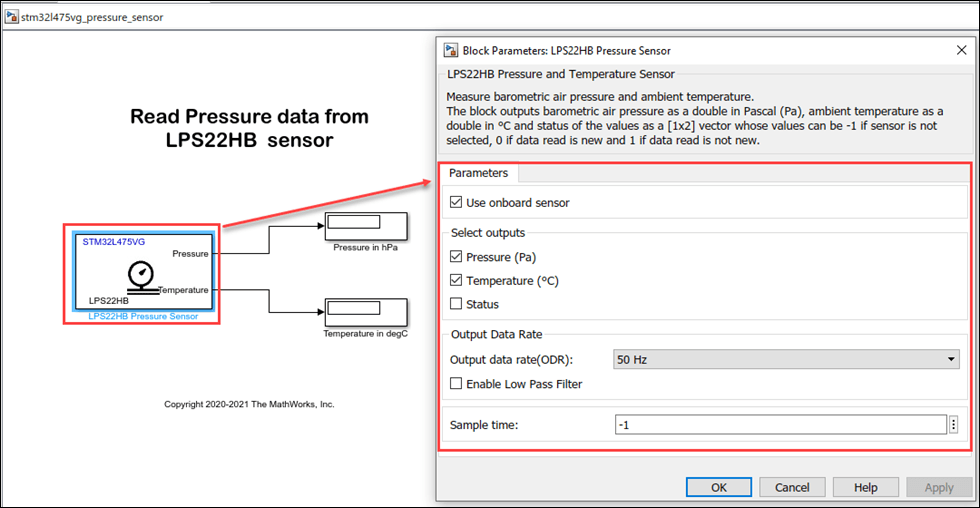Screen dimensions: 980x508
Task: Select the LPS22HB Pressure Sensor block label
Action: click(143, 316)
